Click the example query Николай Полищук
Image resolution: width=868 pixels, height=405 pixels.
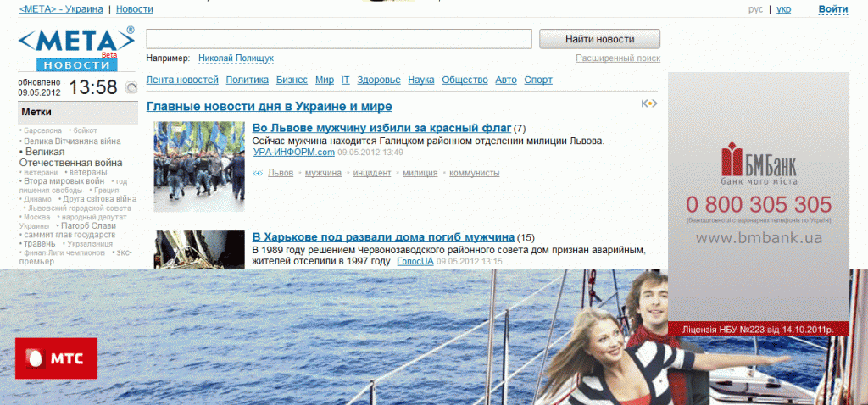click(236, 58)
